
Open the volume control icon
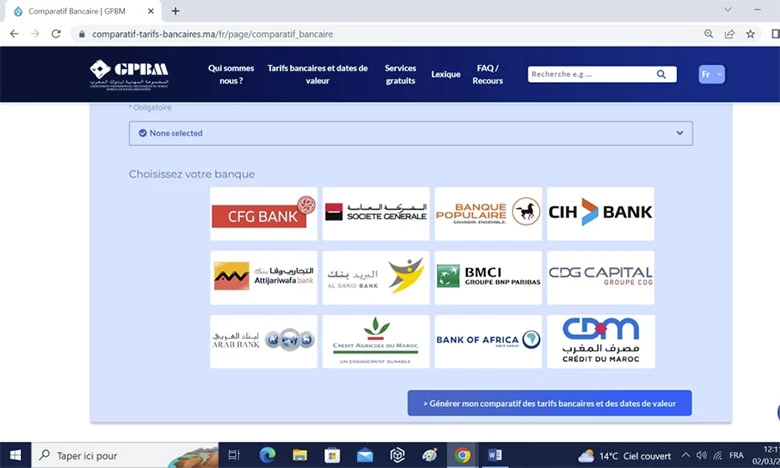(701, 455)
